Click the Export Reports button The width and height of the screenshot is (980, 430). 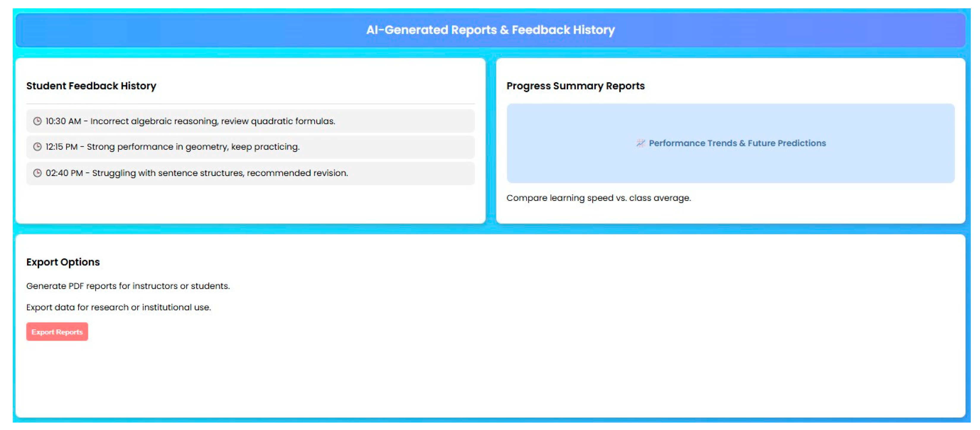(x=57, y=331)
